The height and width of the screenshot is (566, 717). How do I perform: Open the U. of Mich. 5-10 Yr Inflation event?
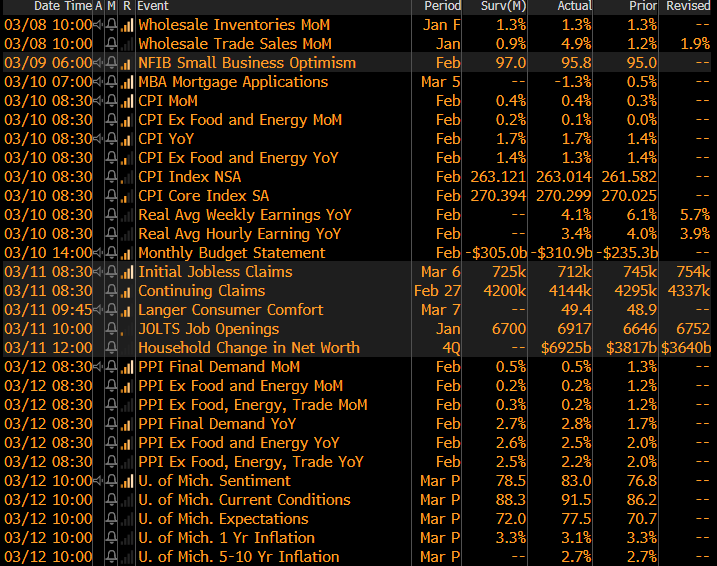[x=238, y=557]
